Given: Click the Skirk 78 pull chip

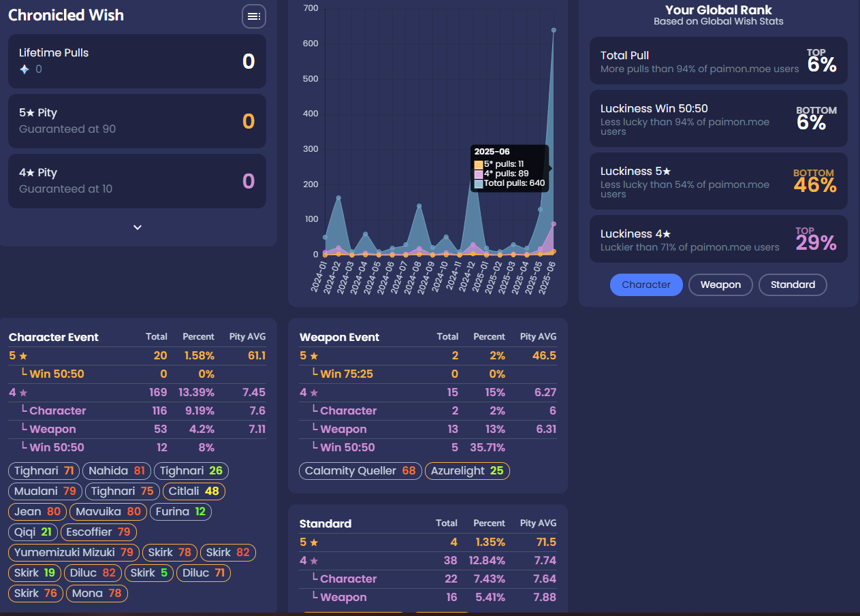Looking at the screenshot, I should pos(170,553).
